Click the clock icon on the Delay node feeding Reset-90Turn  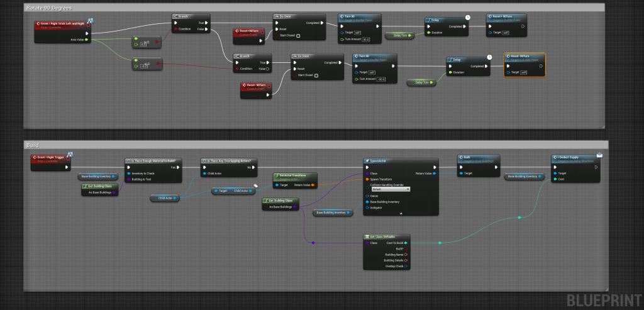click(x=489, y=57)
